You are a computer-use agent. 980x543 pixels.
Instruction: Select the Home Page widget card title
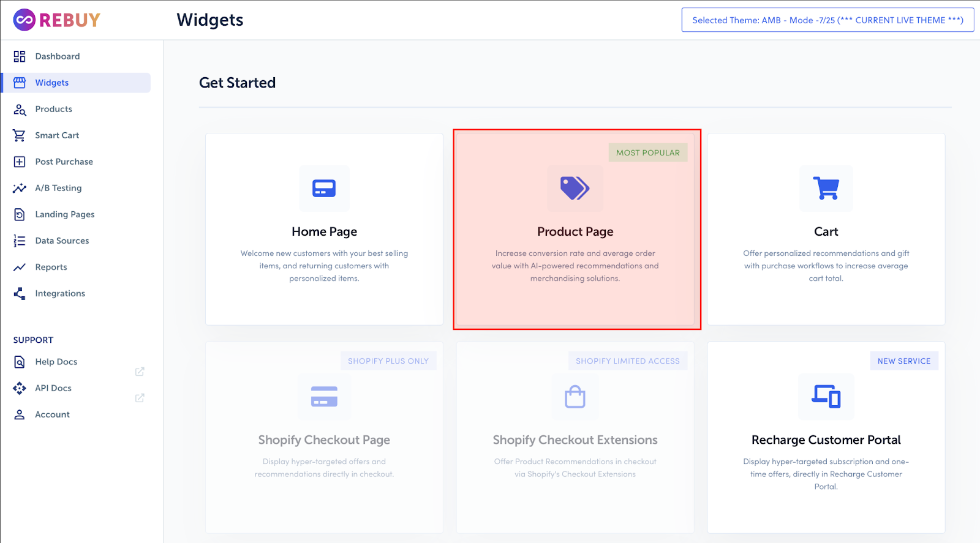pos(324,231)
